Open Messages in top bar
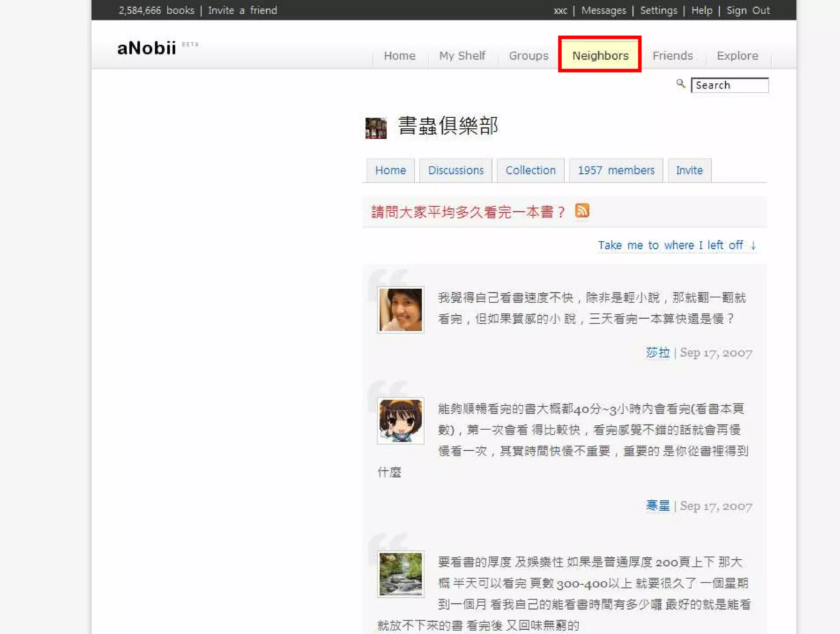This screenshot has width=840, height=634. [x=604, y=10]
